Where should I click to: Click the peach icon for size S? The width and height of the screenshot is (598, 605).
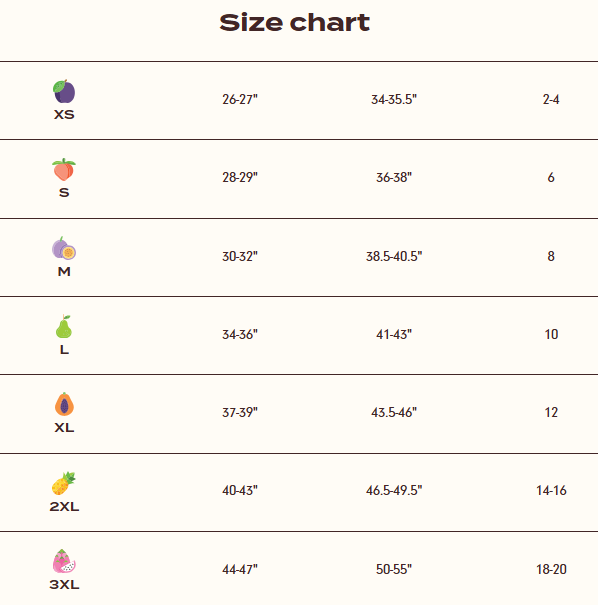tap(64, 170)
